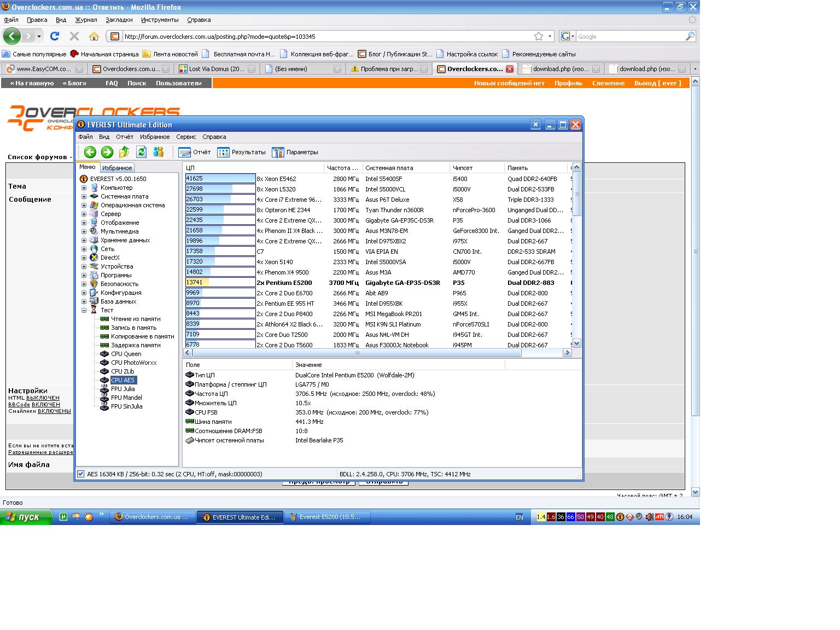Click Firefox home icon
This screenshot has height=630, width=840.
click(94, 36)
